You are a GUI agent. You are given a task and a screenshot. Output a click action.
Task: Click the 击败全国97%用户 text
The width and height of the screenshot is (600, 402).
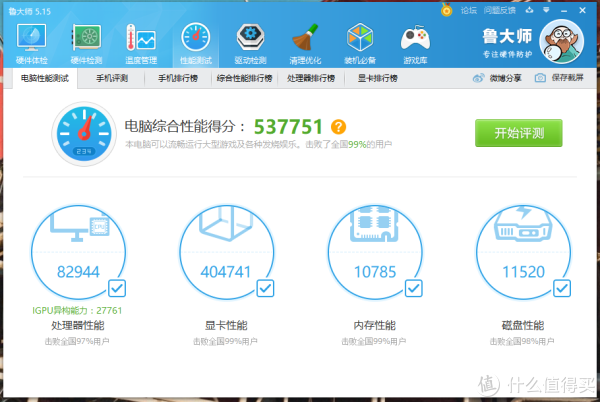77,341
